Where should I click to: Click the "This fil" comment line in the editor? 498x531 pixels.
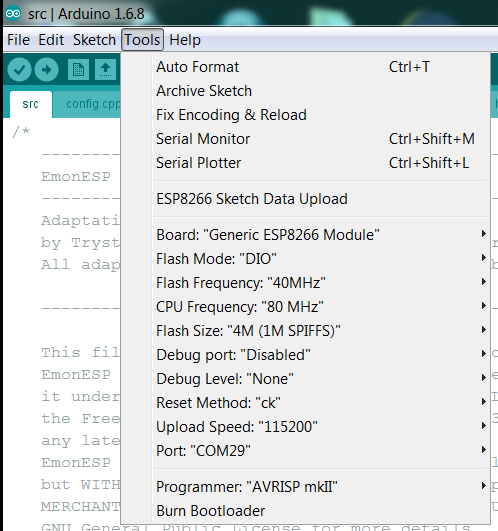80,353
